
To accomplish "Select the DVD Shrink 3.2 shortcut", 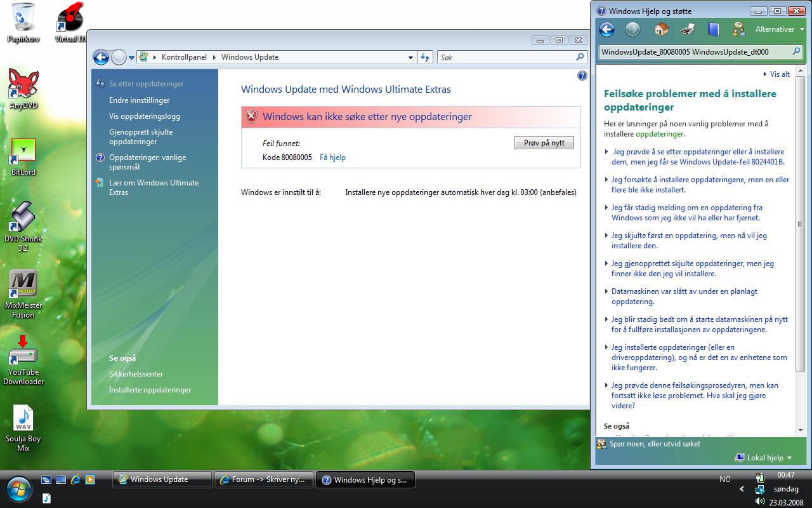I will 23,226.
